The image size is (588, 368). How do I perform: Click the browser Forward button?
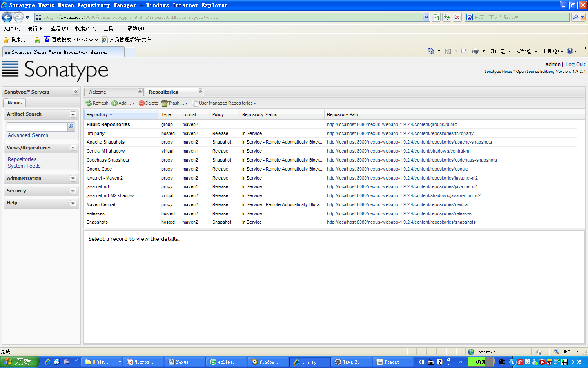point(18,17)
